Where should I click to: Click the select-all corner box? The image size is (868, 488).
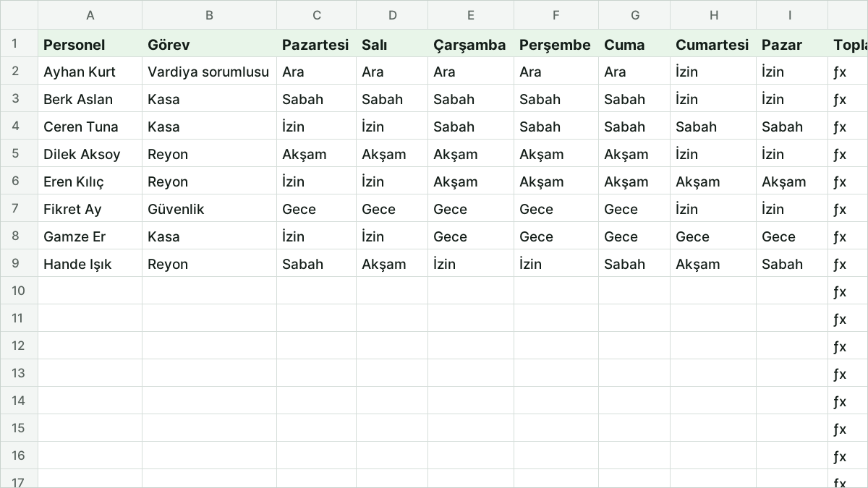(x=19, y=15)
